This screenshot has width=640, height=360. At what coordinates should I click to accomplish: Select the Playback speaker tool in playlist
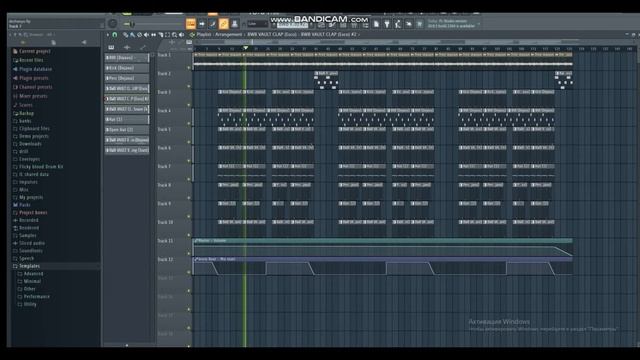tap(181, 35)
